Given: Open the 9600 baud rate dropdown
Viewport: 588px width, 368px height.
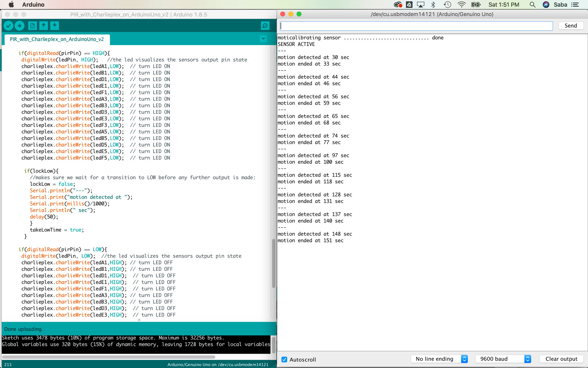Looking at the screenshot, I should 503,359.
